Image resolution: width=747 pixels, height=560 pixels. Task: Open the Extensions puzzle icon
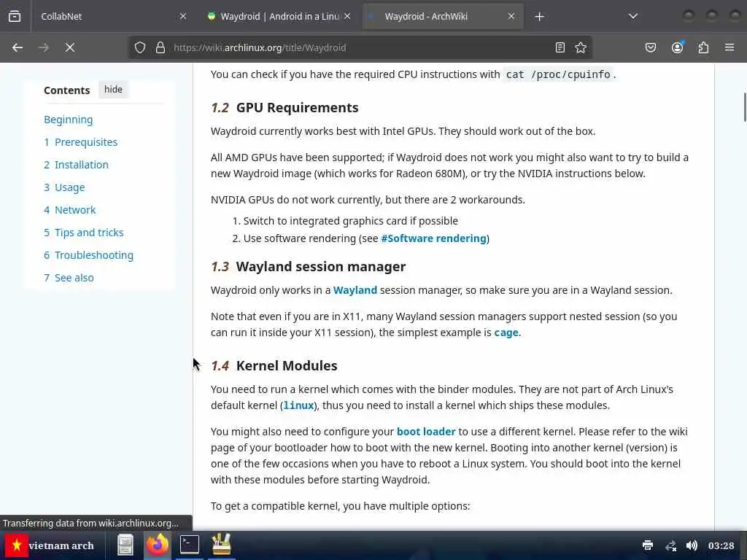click(x=704, y=47)
